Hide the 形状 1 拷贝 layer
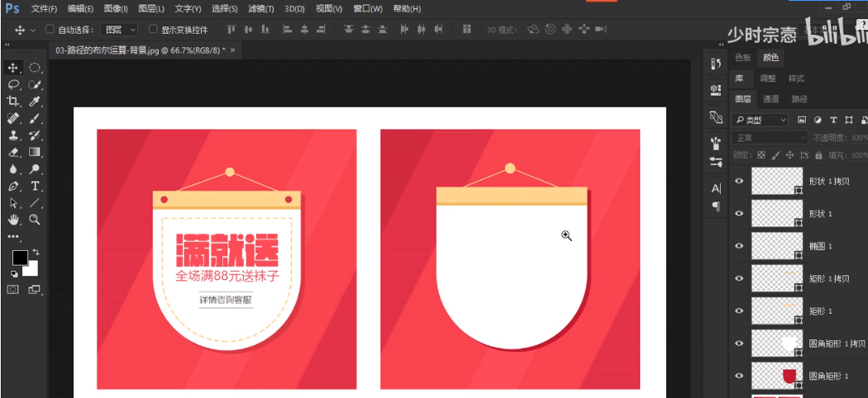Screen dimensions: 868x398 tap(739, 181)
